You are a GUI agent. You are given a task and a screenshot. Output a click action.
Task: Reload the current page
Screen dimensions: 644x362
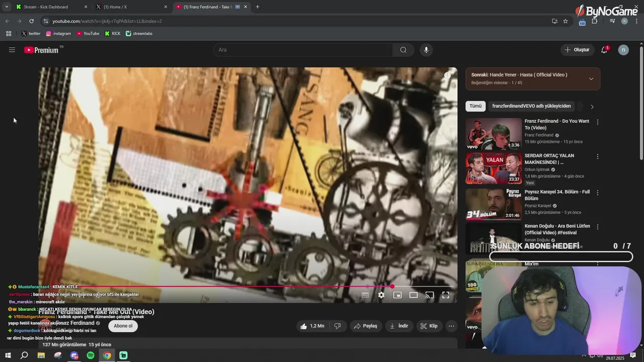pyautogui.click(x=31, y=21)
